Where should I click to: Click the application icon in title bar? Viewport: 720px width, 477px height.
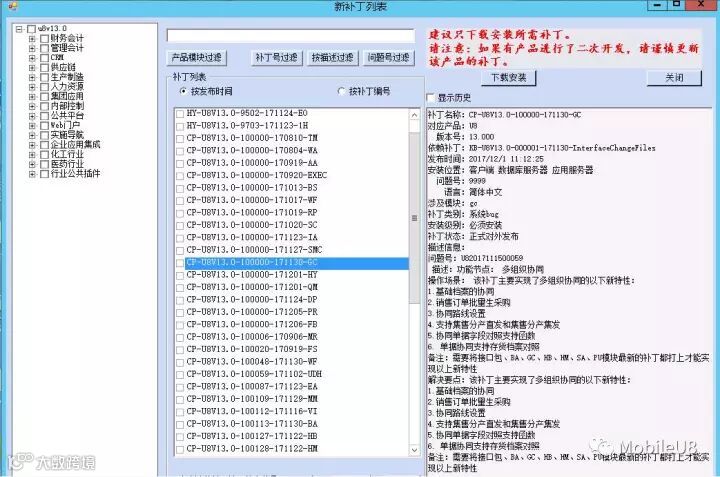pos(12,6)
